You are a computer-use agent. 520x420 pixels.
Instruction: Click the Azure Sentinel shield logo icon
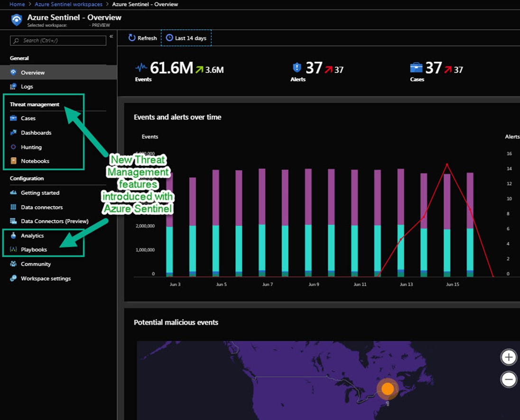coord(17,20)
